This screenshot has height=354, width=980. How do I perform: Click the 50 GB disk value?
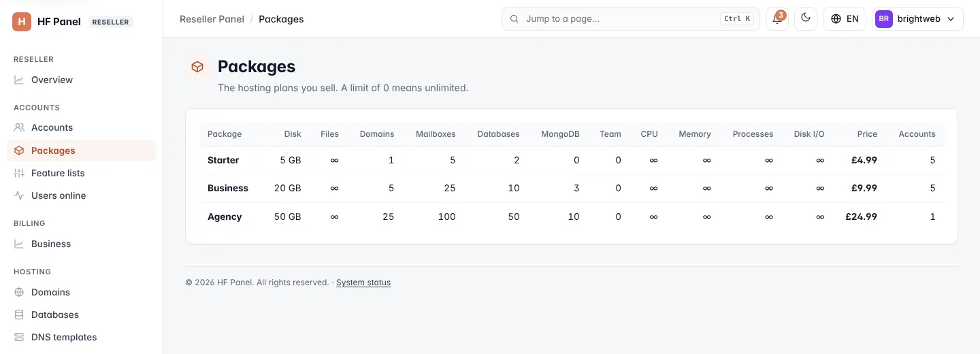click(x=288, y=216)
